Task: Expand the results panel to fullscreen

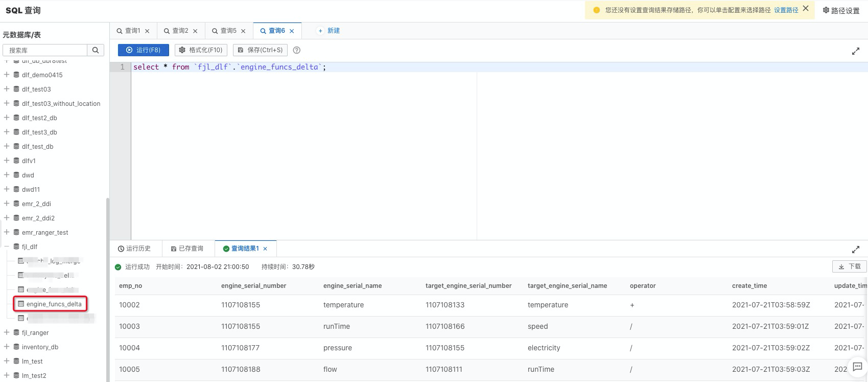Action: pyautogui.click(x=856, y=250)
